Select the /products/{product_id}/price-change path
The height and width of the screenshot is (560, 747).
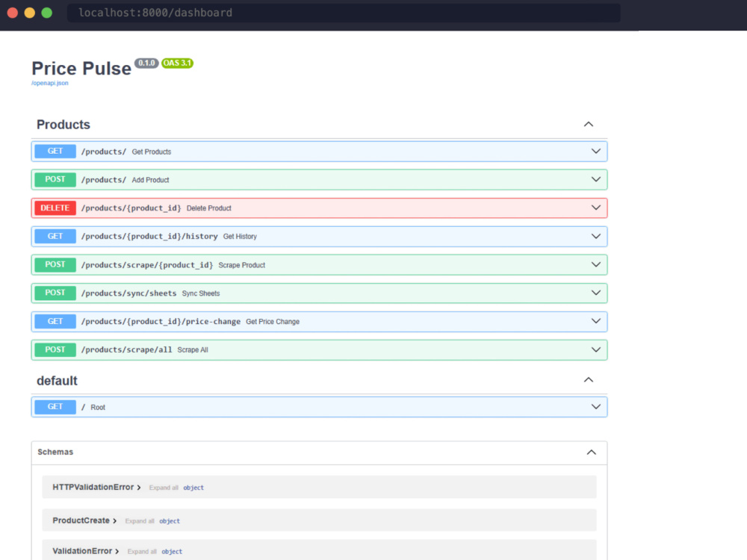pos(161,321)
